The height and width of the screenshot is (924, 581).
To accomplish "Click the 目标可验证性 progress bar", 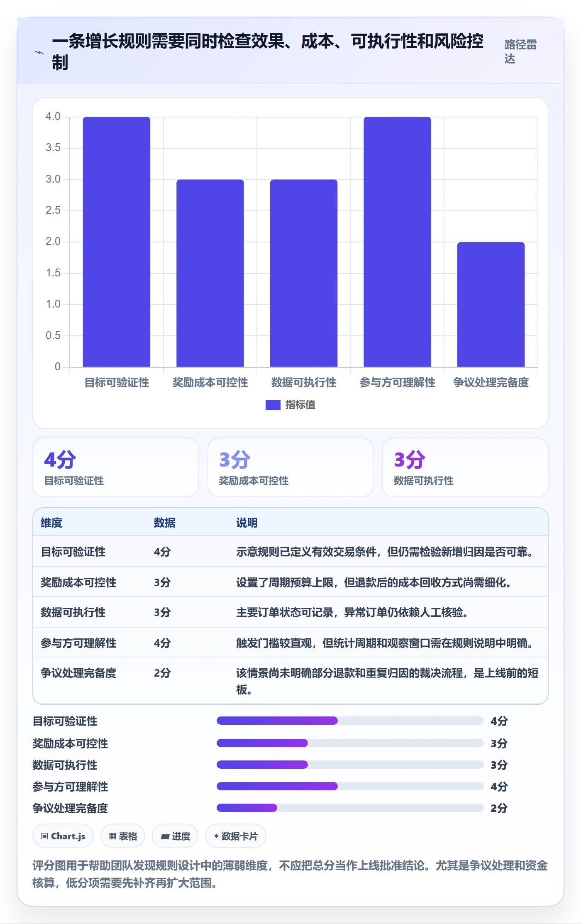I will [350, 721].
